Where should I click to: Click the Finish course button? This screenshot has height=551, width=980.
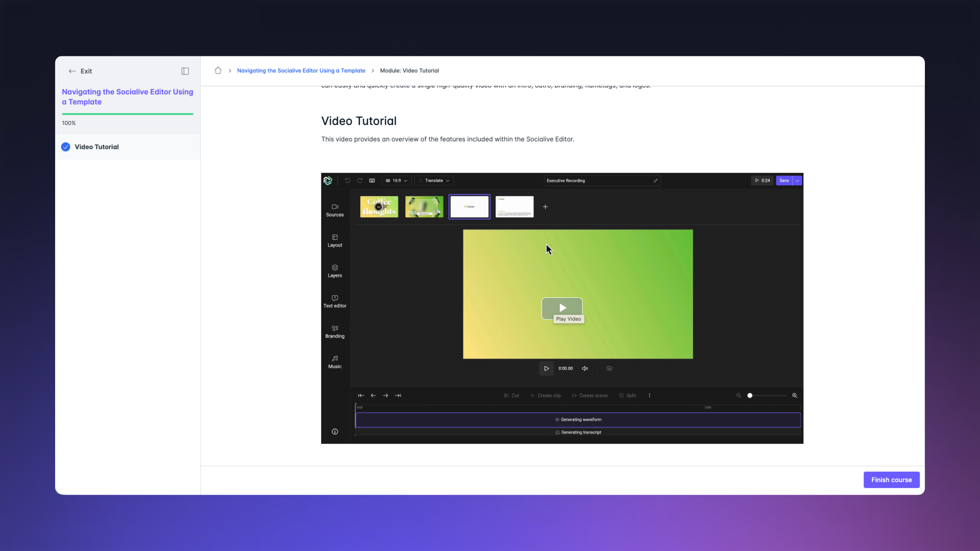pyautogui.click(x=891, y=480)
